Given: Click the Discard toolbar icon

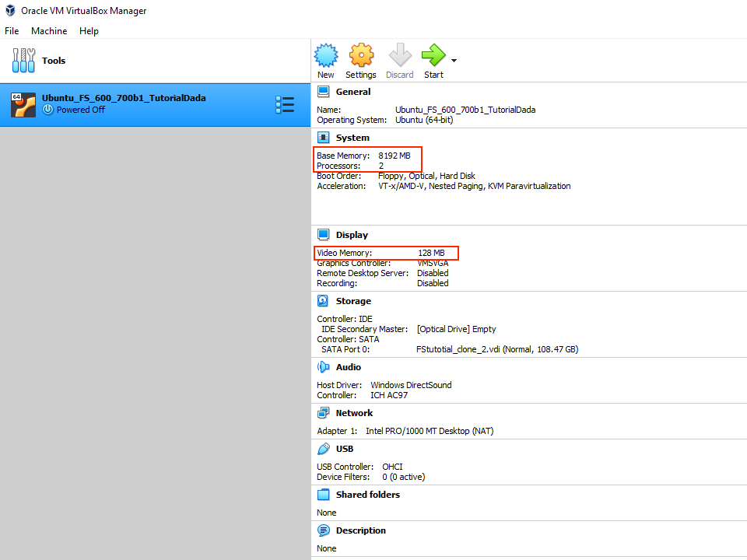Looking at the screenshot, I should 399,56.
